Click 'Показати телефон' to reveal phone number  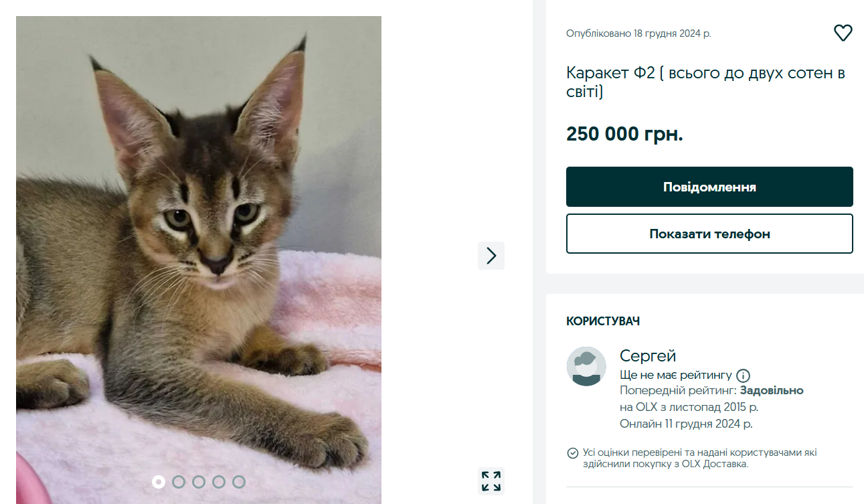pyautogui.click(x=709, y=234)
